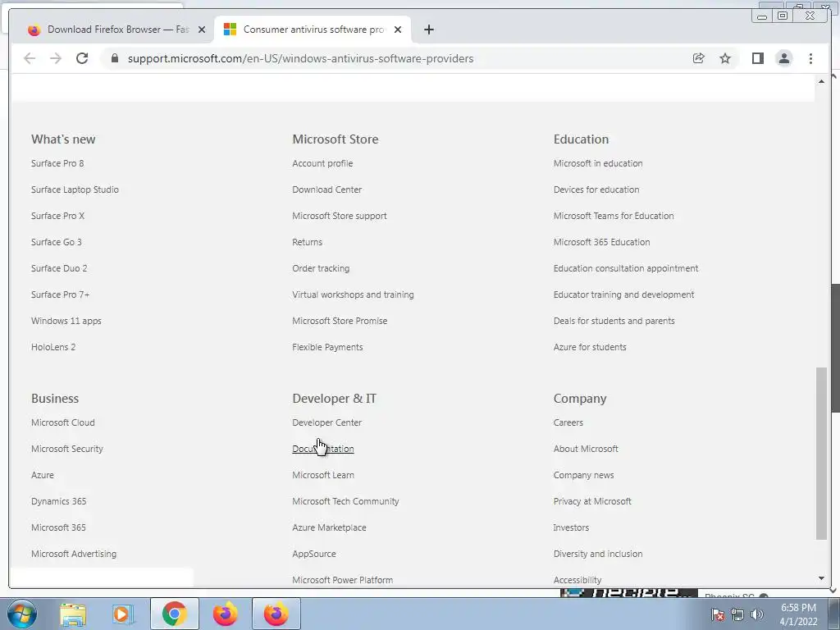Screen dimensions: 840x630
Task: Open the About Microsoft link
Action: (586, 449)
